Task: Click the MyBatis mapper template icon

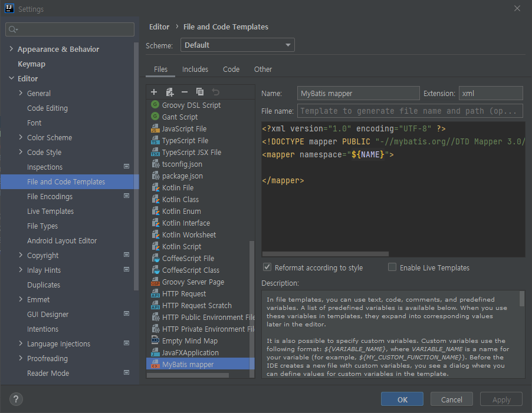Action: tap(155, 364)
